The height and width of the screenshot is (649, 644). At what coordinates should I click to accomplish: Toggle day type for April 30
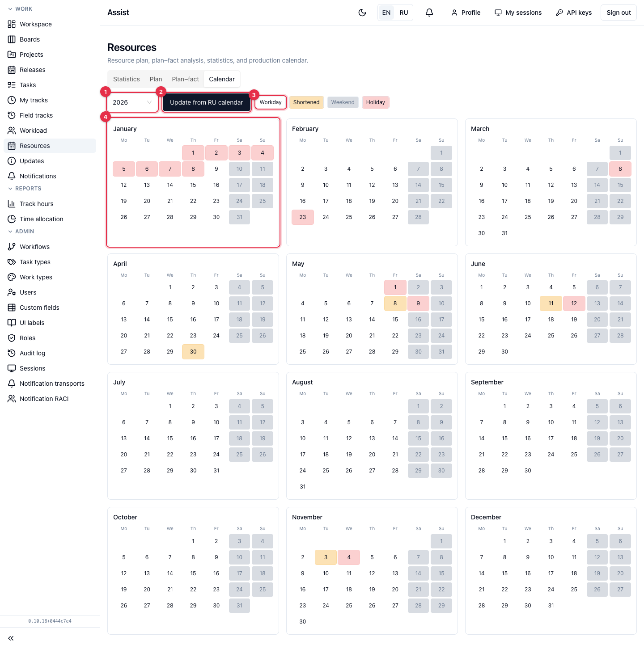tap(193, 352)
